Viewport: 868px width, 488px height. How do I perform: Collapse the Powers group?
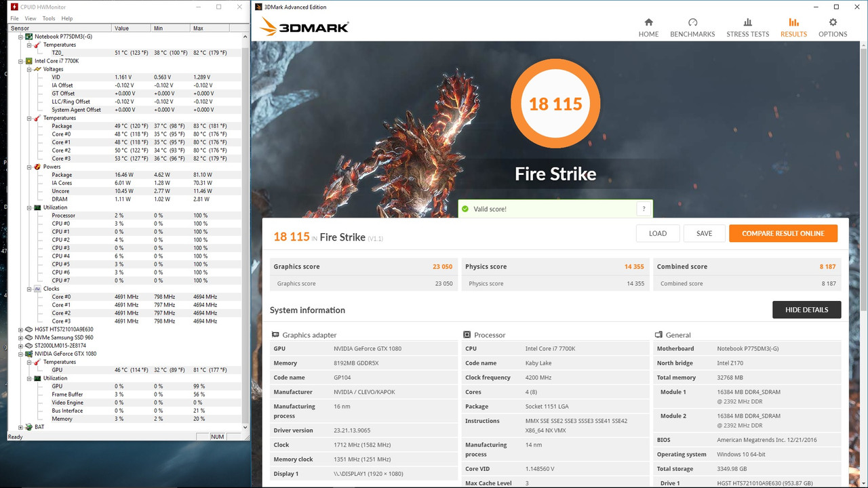tap(29, 167)
